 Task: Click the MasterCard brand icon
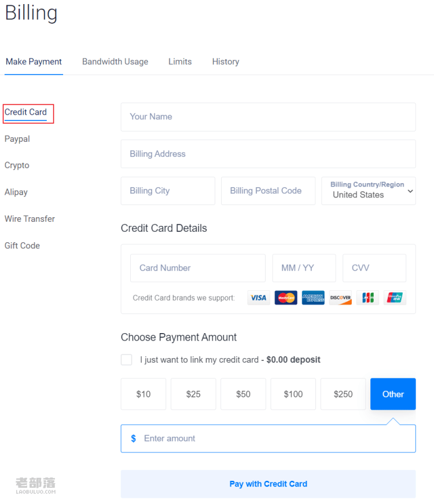286,298
